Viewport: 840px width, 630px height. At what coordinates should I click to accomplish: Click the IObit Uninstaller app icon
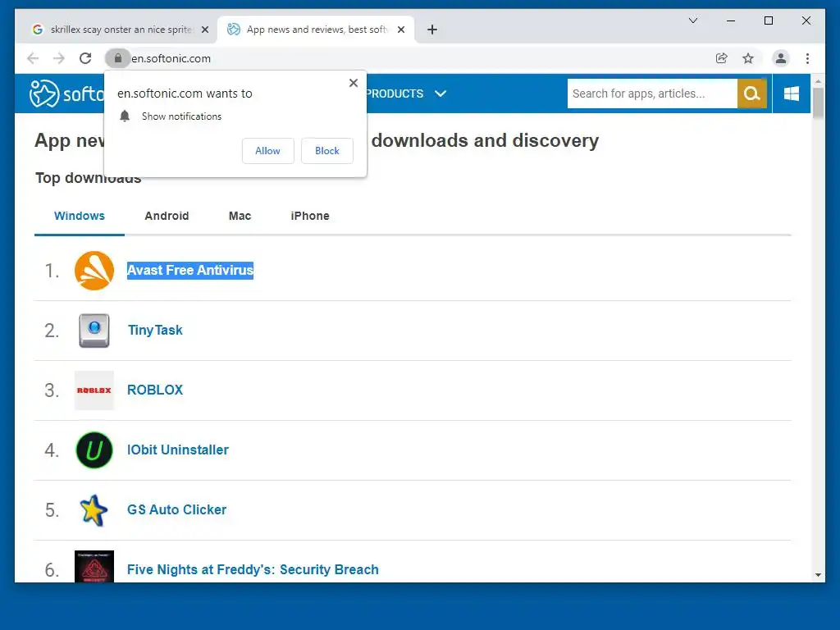tap(94, 450)
